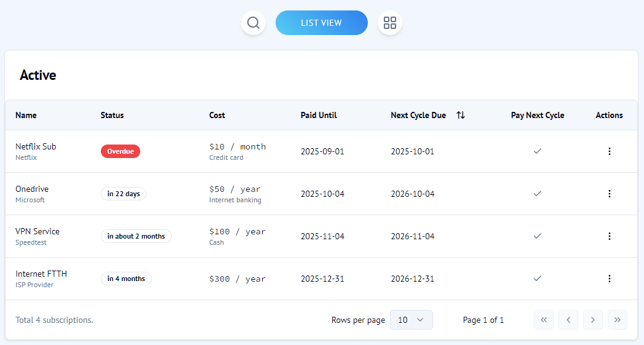Image resolution: width=644 pixels, height=345 pixels.
Task: Go to last page arrow
Action: tap(617, 320)
